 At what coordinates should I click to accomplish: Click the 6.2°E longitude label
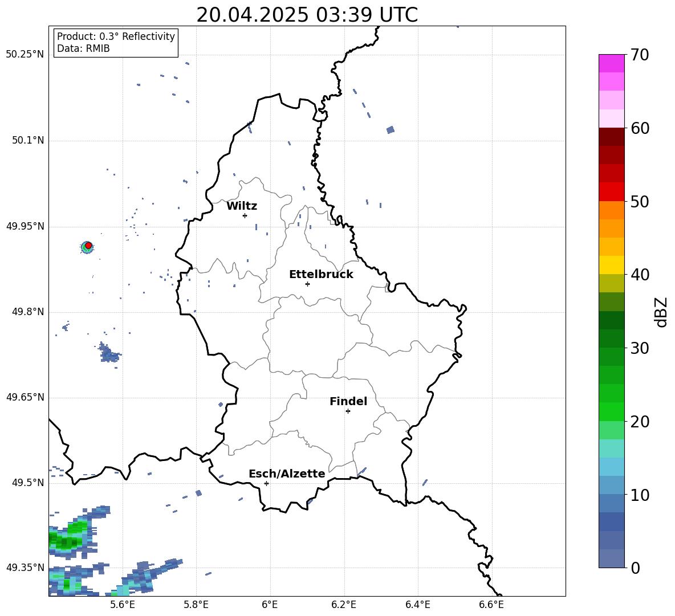(x=344, y=605)
